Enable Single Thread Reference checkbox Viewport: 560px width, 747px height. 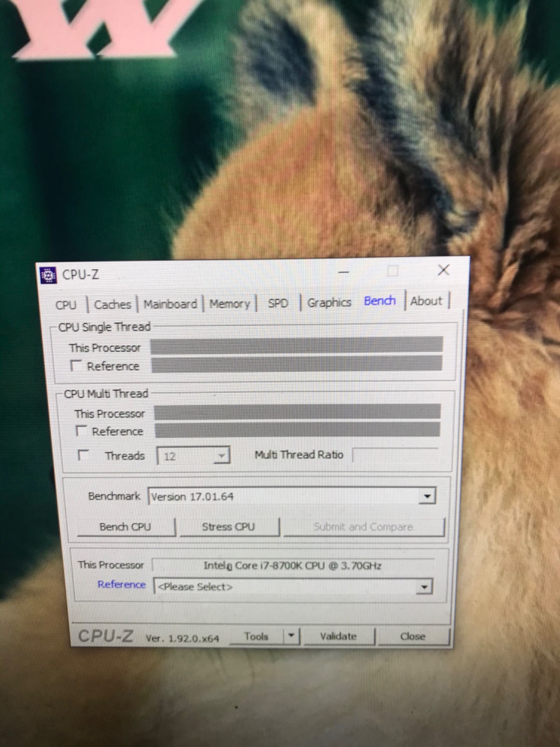(x=76, y=366)
